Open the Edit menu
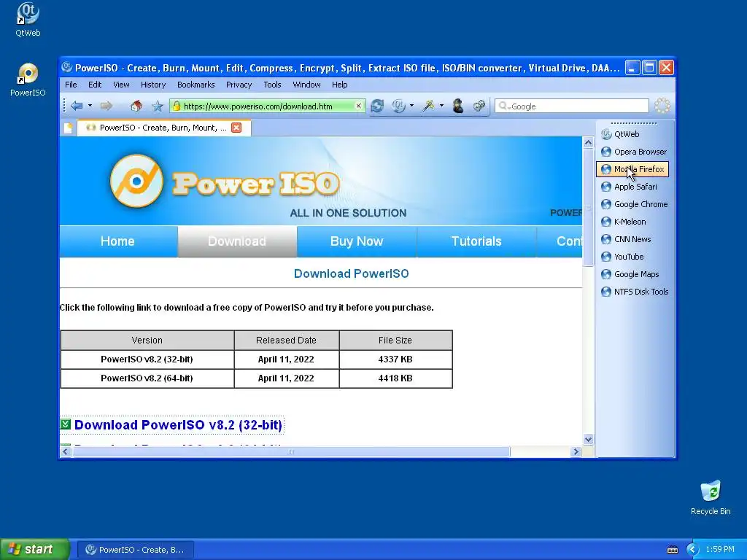Screen dimensions: 747x560 [95, 85]
